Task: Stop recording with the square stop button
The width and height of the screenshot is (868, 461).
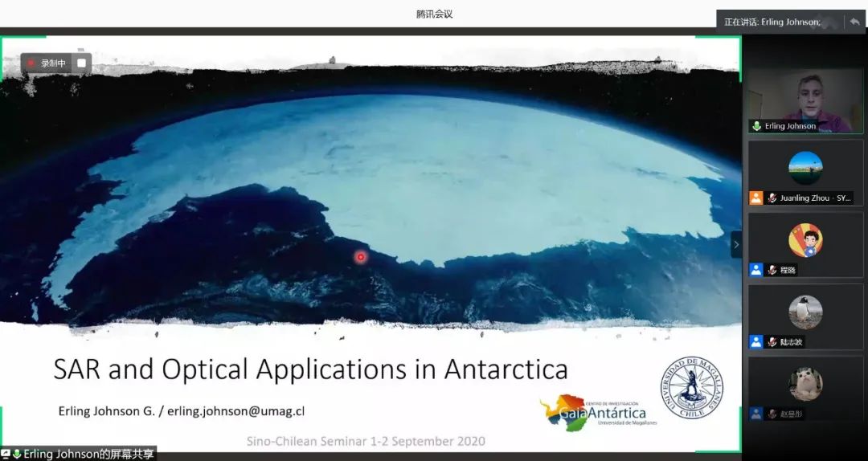Action: point(81,63)
